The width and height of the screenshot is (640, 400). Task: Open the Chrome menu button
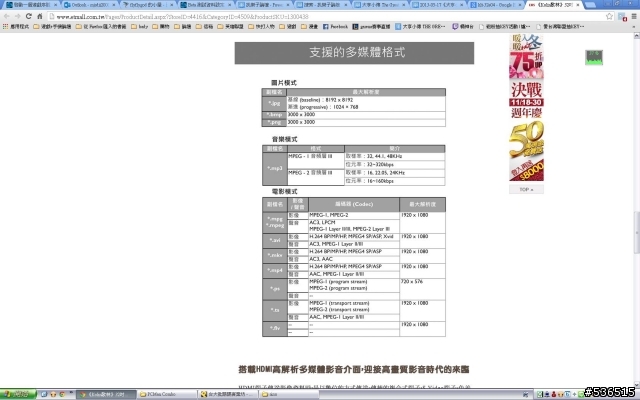coord(634,16)
